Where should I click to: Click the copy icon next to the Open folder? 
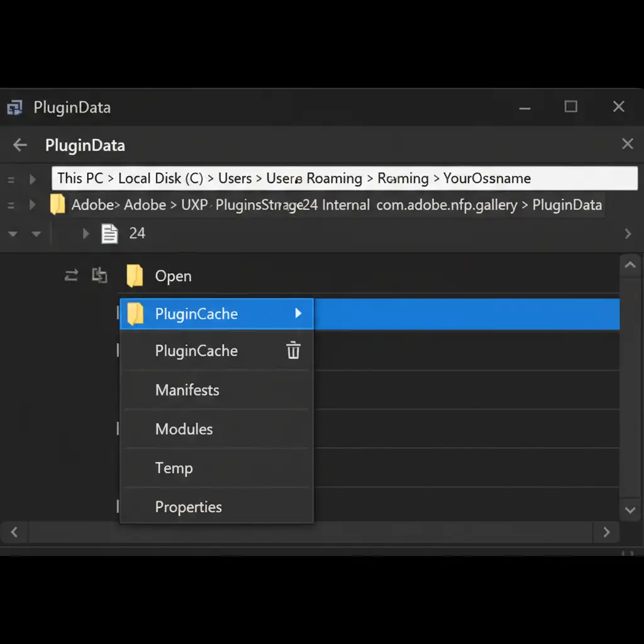[x=99, y=275]
